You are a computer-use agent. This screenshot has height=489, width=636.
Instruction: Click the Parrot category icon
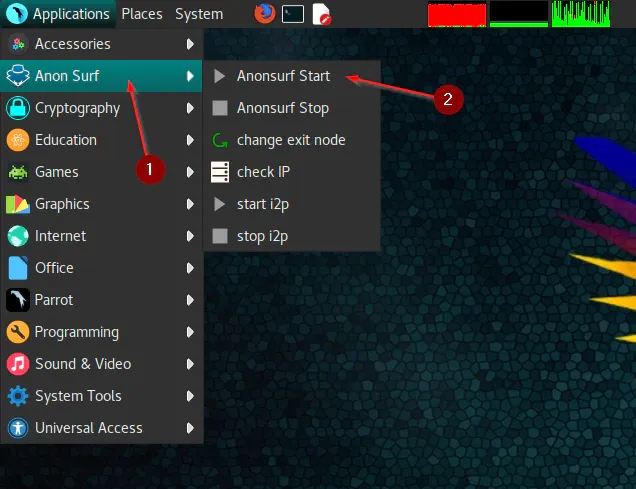18,300
